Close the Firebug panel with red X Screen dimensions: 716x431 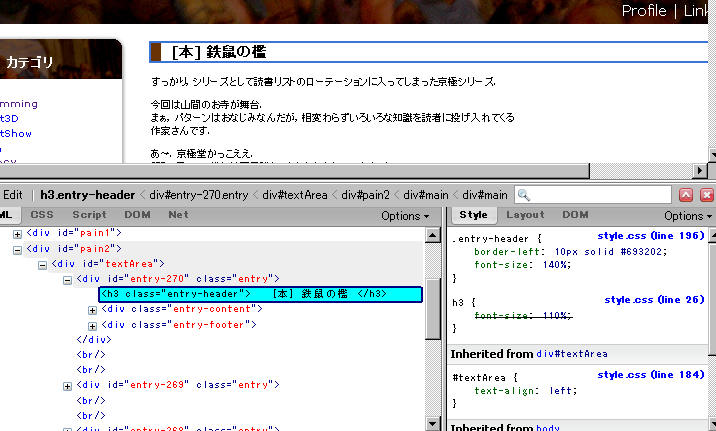[707, 195]
